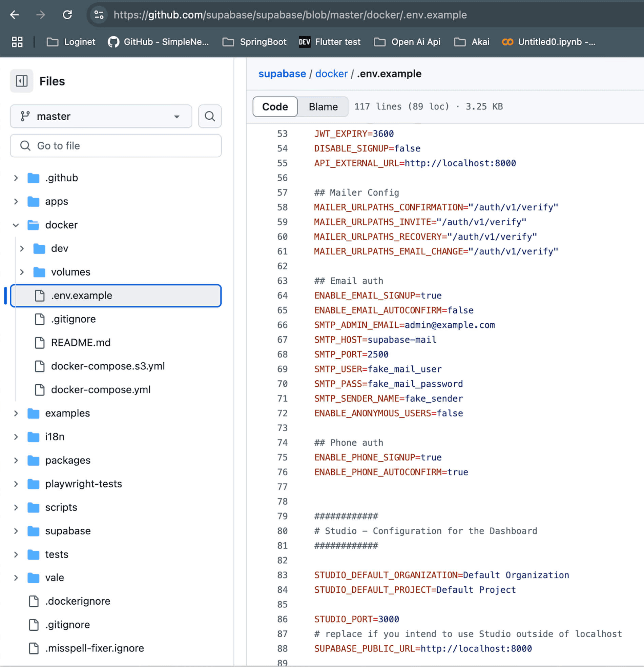Click the .env.example breadcrumb filename
This screenshot has height=667, width=644.
pyautogui.click(x=389, y=74)
